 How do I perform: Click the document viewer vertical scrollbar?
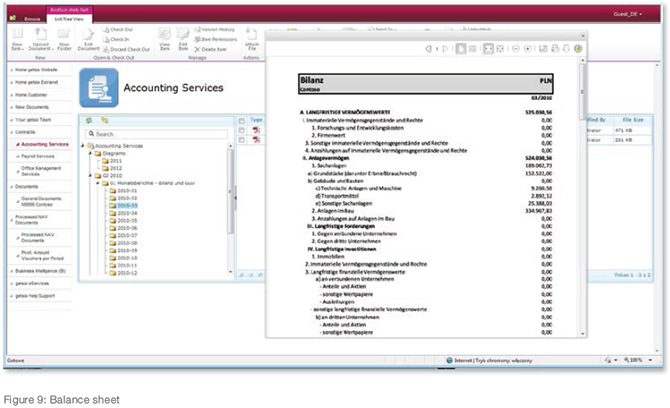coord(582,92)
